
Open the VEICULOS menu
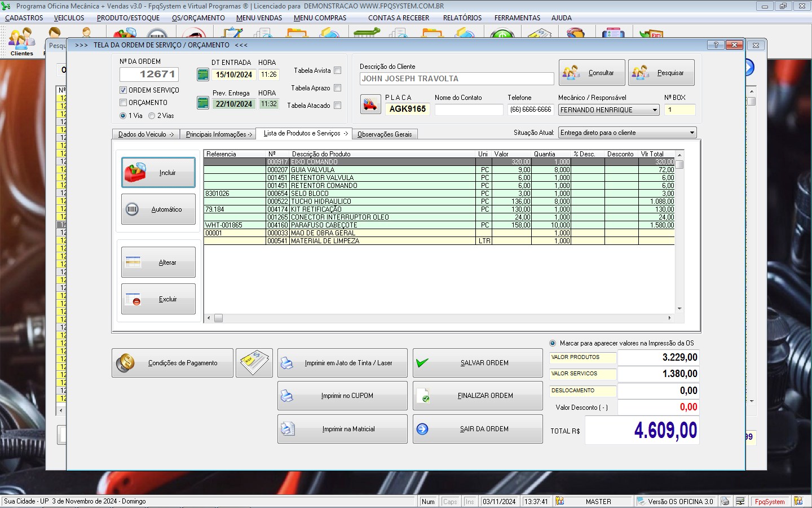[x=69, y=18]
